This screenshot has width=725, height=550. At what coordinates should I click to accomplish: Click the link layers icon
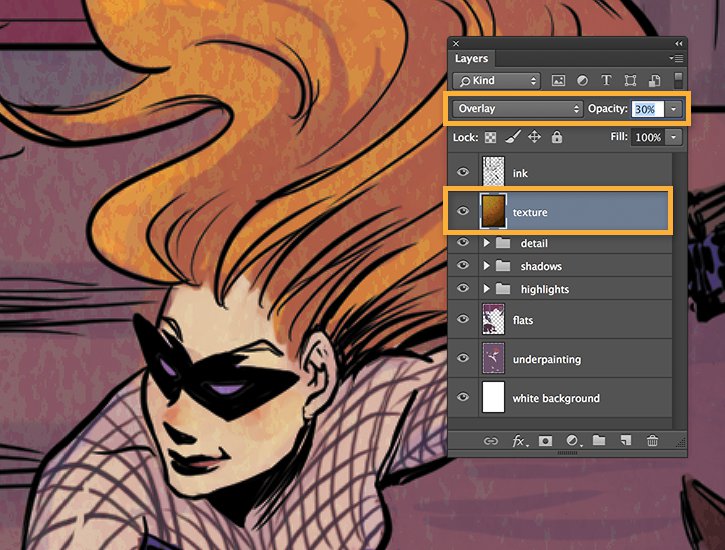click(x=490, y=440)
